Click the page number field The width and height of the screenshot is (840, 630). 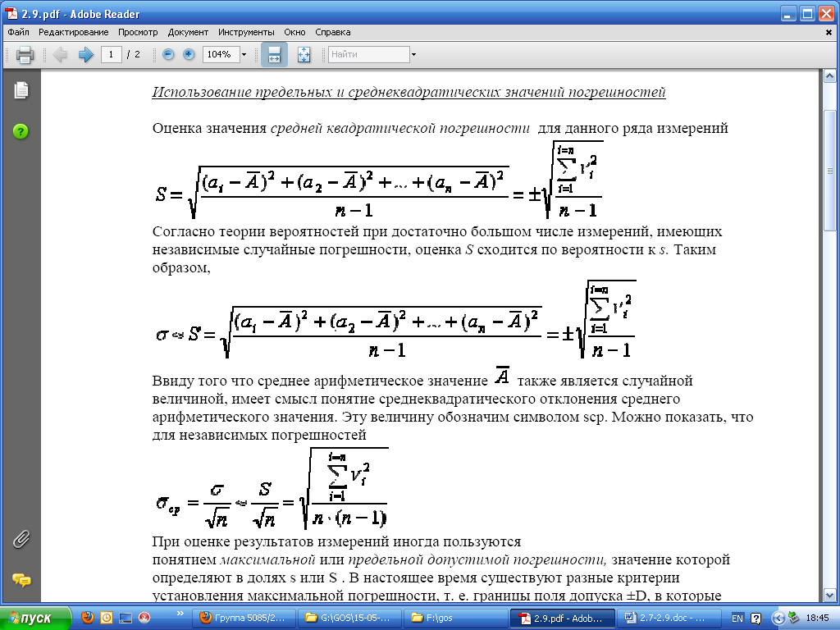pyautogui.click(x=112, y=55)
